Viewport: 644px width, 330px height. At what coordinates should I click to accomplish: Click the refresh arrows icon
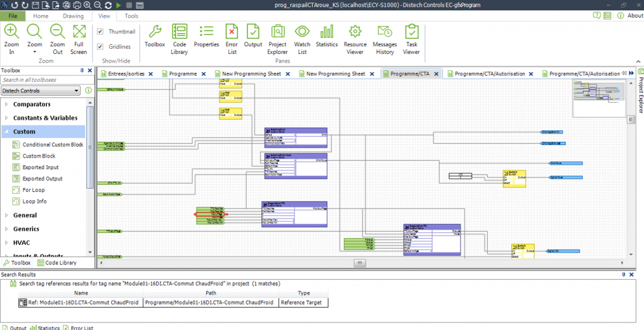pos(108,5)
